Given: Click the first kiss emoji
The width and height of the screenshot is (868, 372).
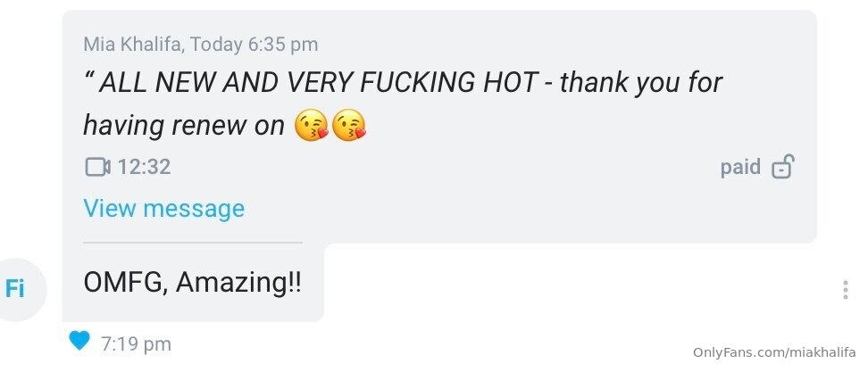Looking at the screenshot, I should [311, 126].
